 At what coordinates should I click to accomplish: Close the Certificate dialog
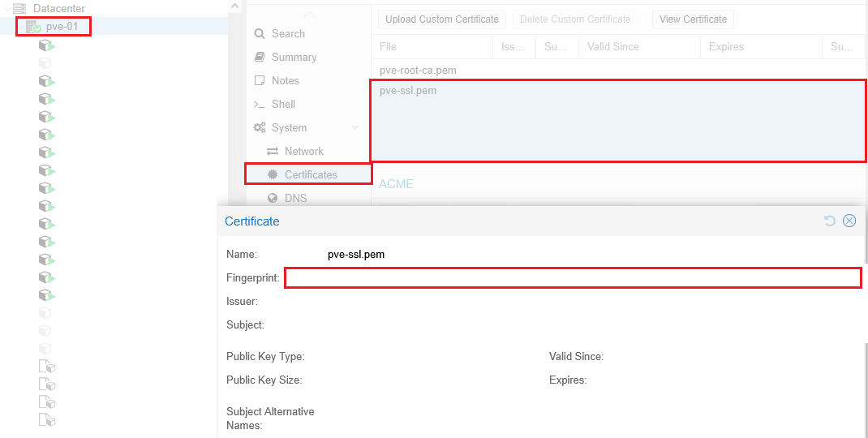click(849, 221)
